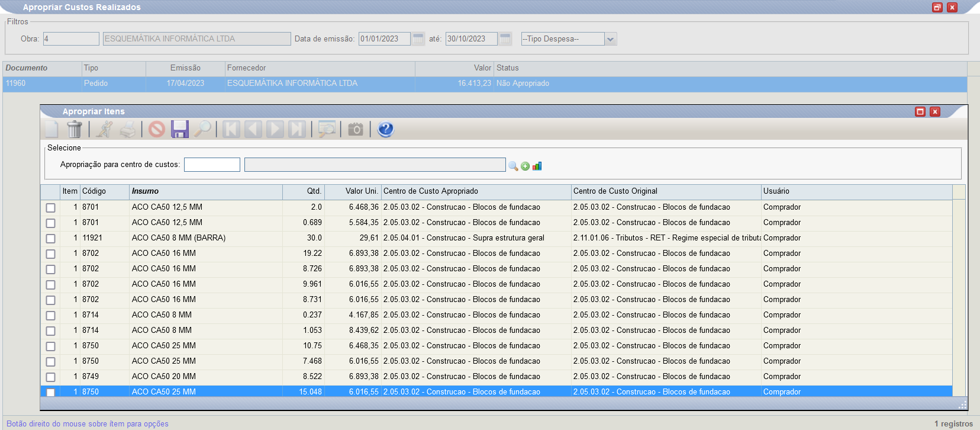Restore the Apropriar Custos Realizados window
980x430 pixels.
[x=937, y=7]
